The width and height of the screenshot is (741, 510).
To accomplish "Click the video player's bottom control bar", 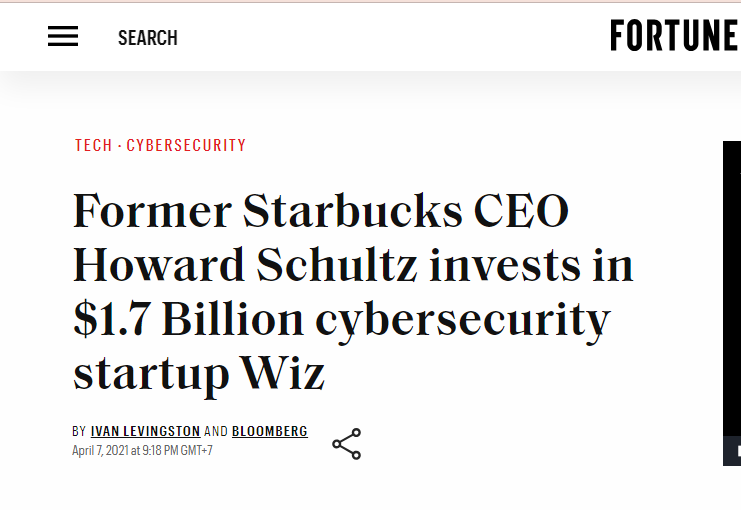I will coord(732,451).
